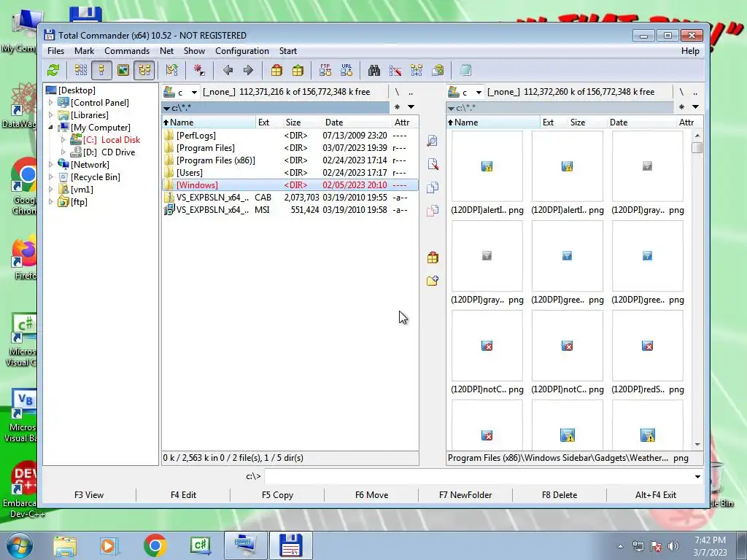Select [Recycle Bin] in tree
This screenshot has height=560, width=747.
tap(96, 177)
